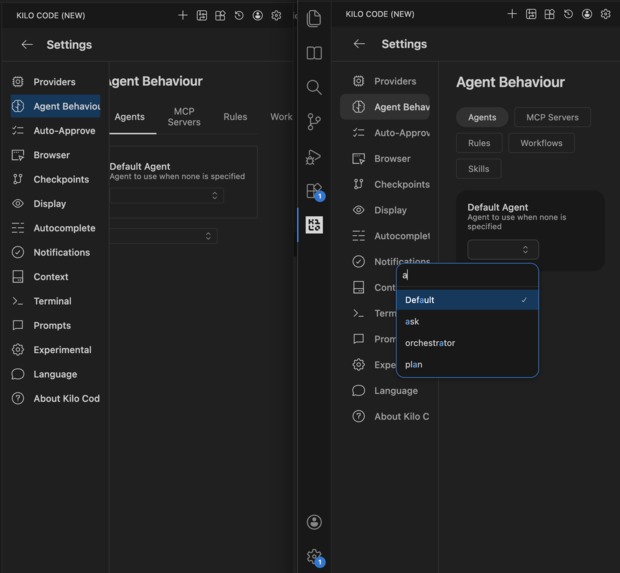Open Notifications in left settings sidebar

coord(55,252)
